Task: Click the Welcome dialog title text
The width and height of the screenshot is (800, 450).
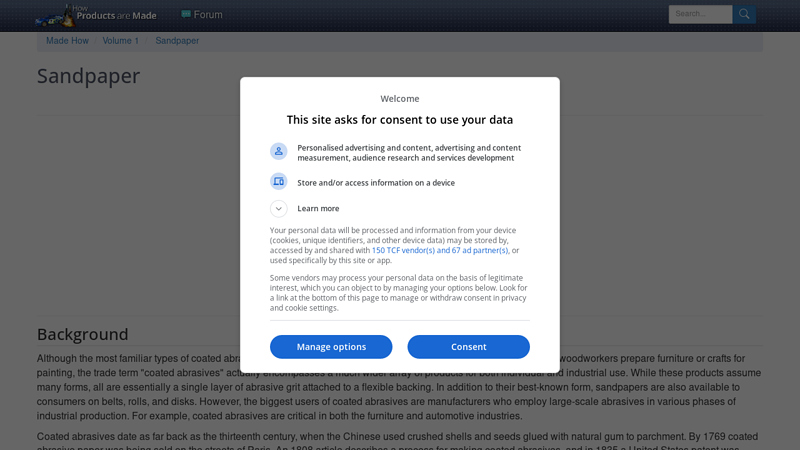Action: pyautogui.click(x=399, y=98)
